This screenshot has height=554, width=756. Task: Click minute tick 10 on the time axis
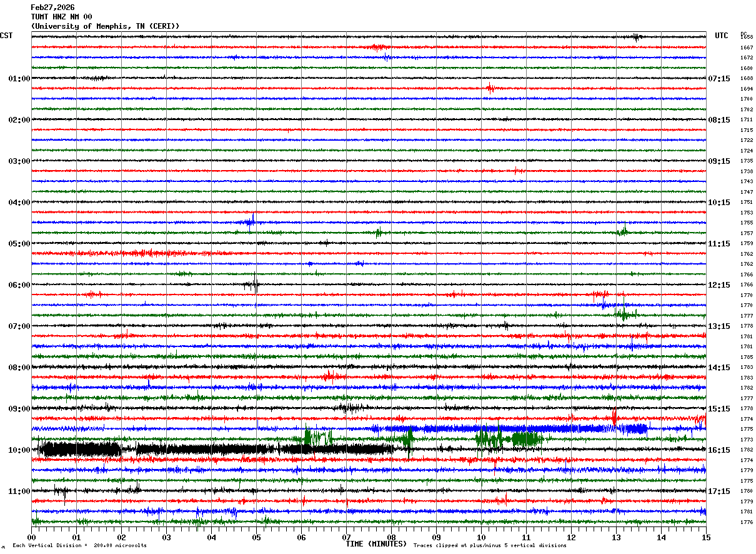click(481, 537)
